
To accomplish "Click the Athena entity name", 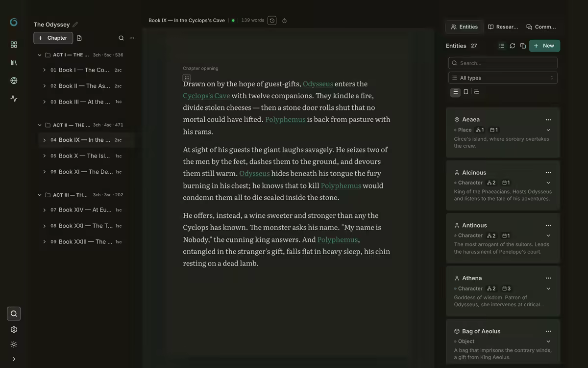I will (x=472, y=278).
